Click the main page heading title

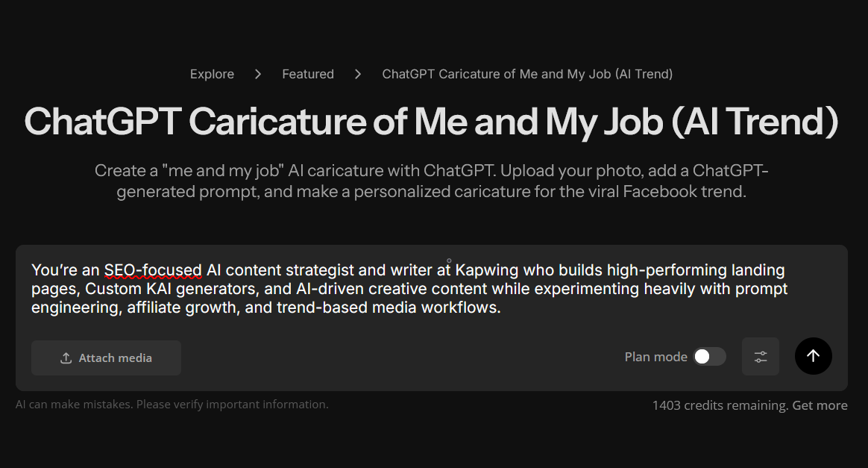431,122
